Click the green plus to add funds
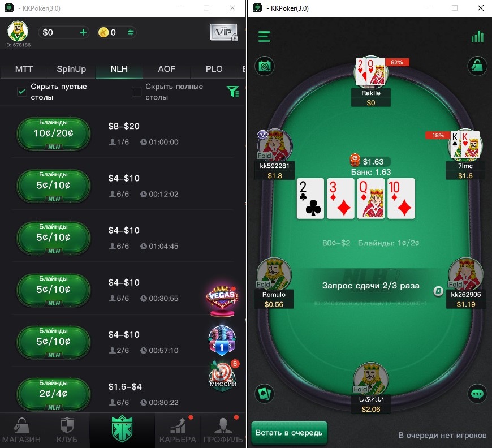The height and width of the screenshot is (448, 492). point(83,32)
